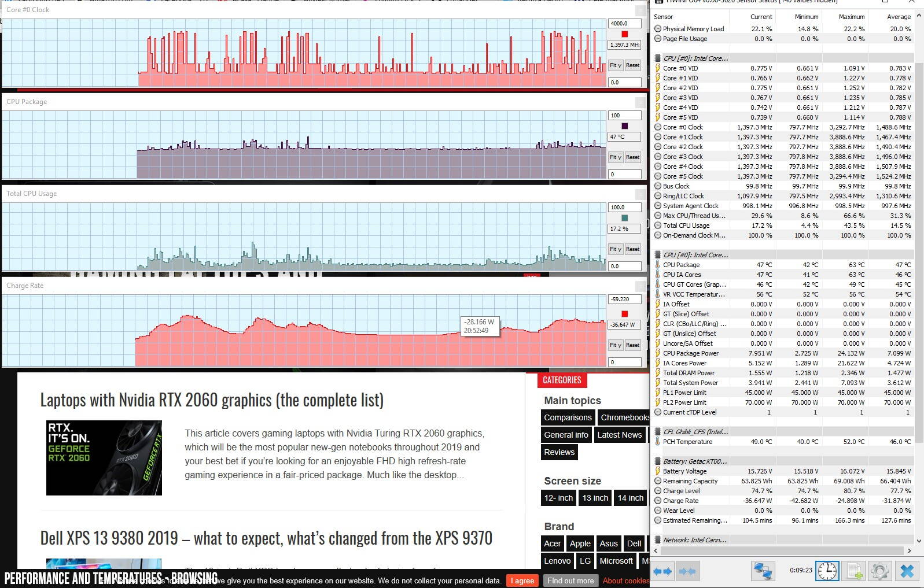Screen dimensions: 924x588
Task: Click the dark purple swatch of CPU Package graph
Action: click(624, 126)
